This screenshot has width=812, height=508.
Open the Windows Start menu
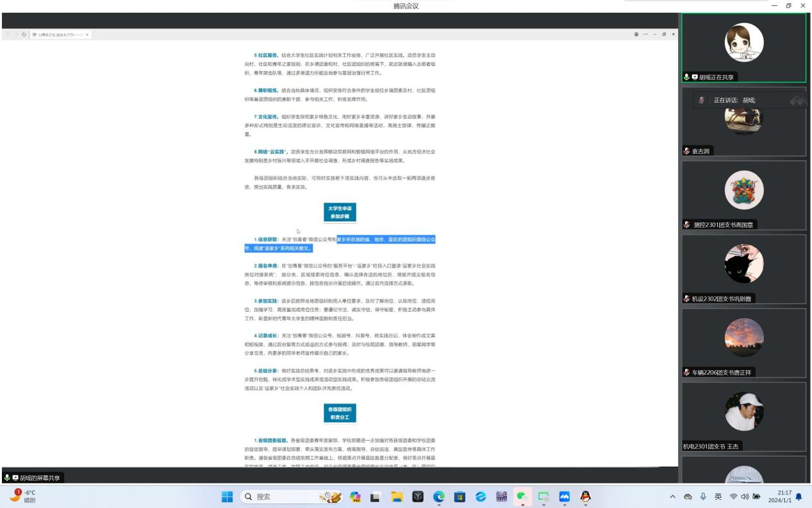(x=228, y=496)
